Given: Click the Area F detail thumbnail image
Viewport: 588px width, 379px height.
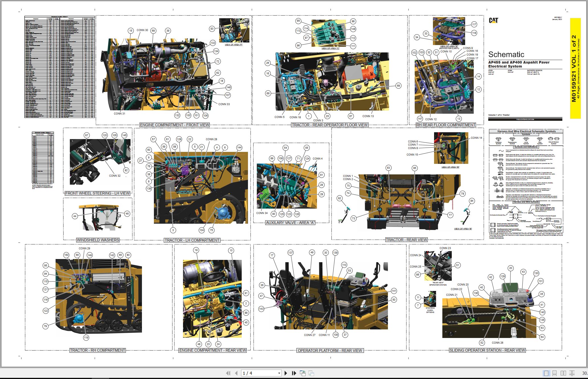Looking at the screenshot, I should click(x=234, y=30).
